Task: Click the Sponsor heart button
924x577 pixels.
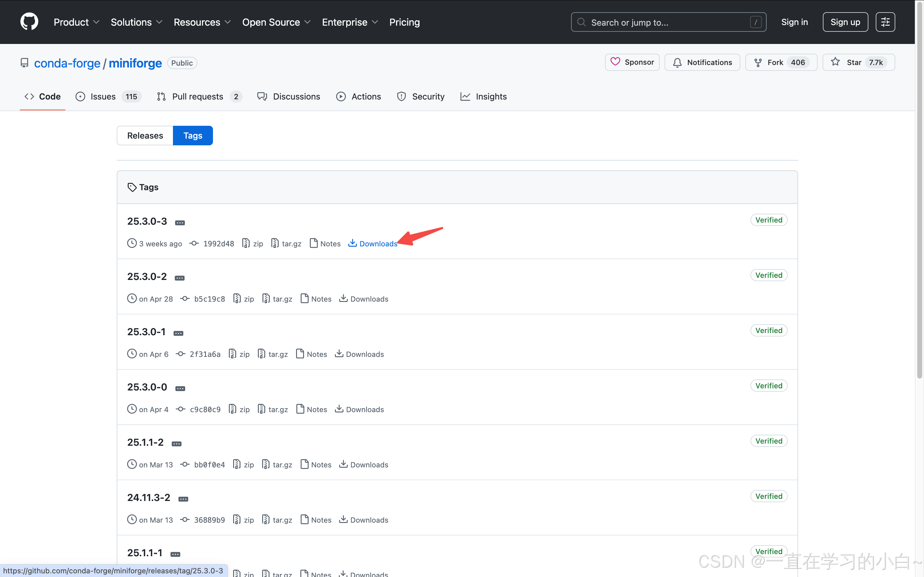Action: click(x=632, y=62)
